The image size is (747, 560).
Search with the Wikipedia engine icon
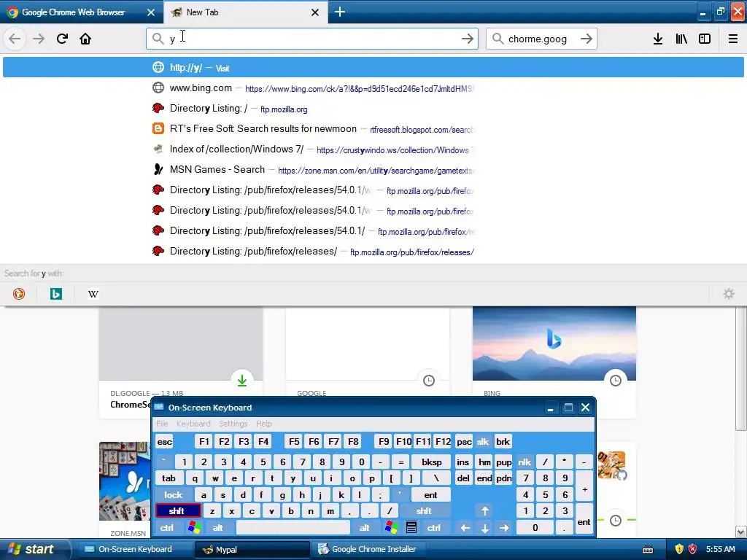tap(93, 294)
